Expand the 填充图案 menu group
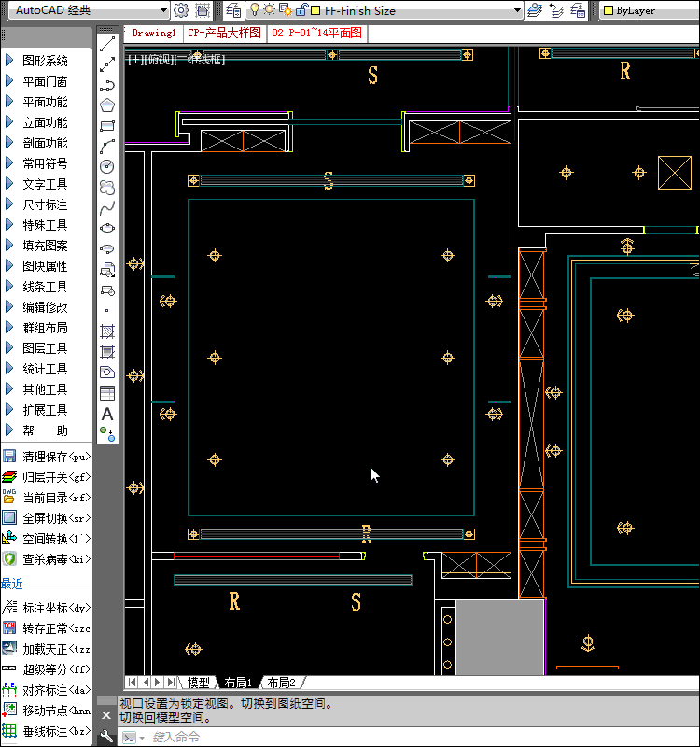This screenshot has width=700, height=747. (46, 246)
